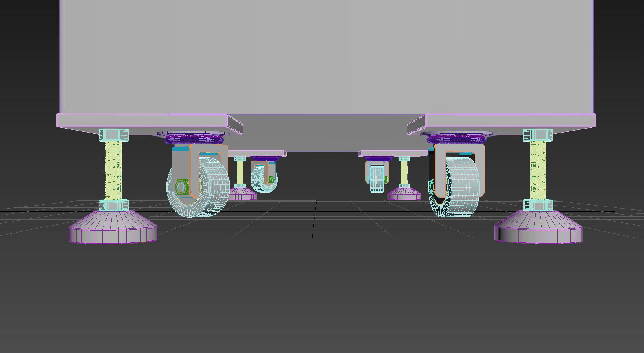
Task: Select the front-right purple leveling foot base
Action: [538, 227]
